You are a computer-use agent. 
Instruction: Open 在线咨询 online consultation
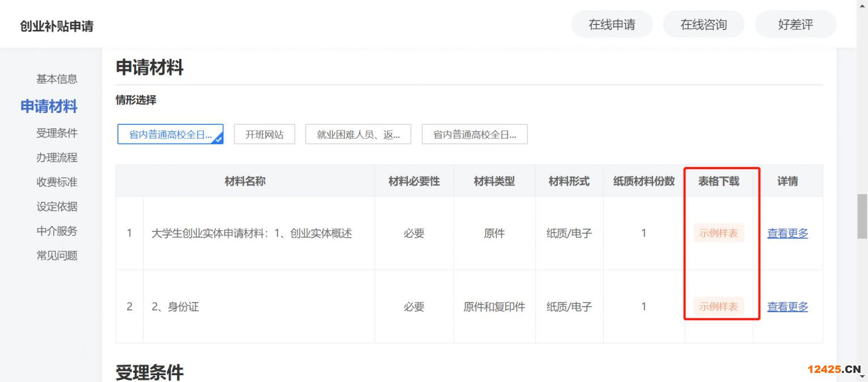[x=704, y=24]
